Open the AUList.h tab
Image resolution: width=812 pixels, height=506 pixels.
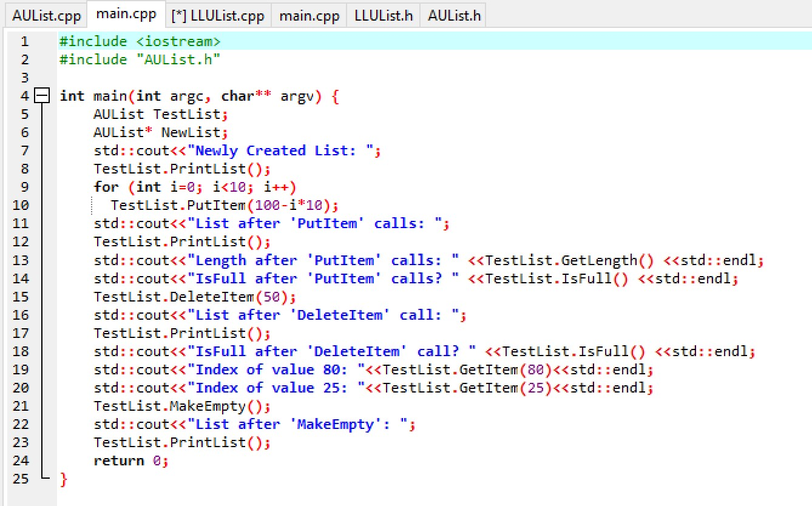click(454, 15)
